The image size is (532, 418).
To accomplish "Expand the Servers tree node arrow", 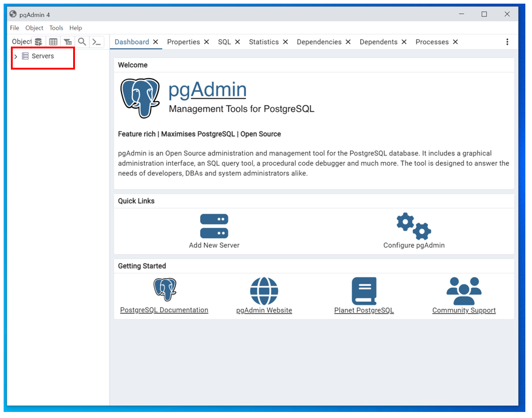I will pos(16,56).
